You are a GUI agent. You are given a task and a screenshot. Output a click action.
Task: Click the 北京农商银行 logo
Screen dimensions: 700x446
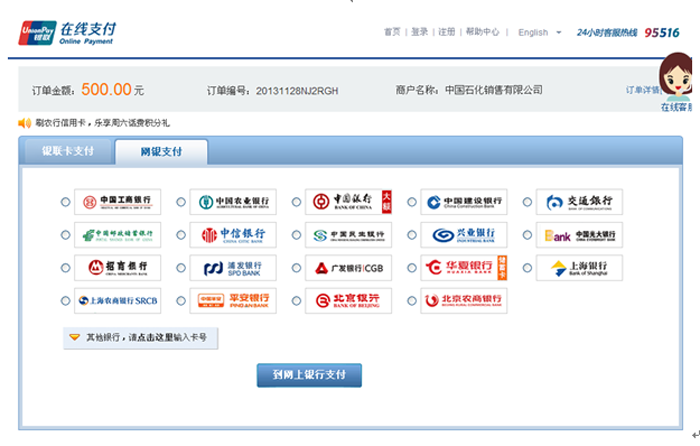click(464, 301)
